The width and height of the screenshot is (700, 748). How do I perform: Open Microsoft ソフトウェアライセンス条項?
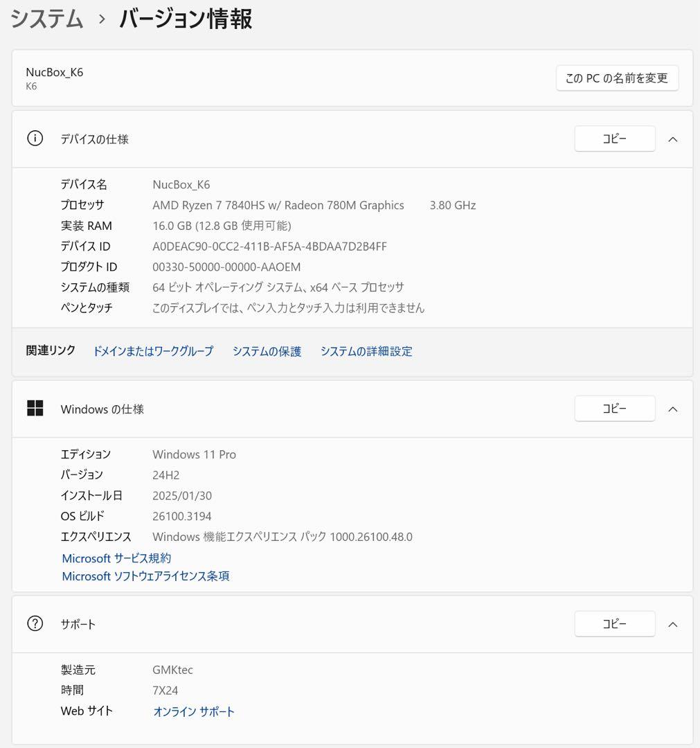tap(145, 576)
